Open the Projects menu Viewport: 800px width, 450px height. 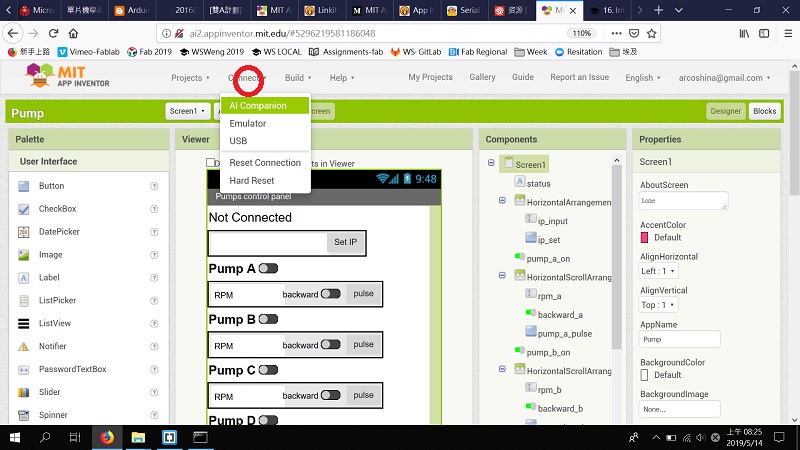(190, 78)
